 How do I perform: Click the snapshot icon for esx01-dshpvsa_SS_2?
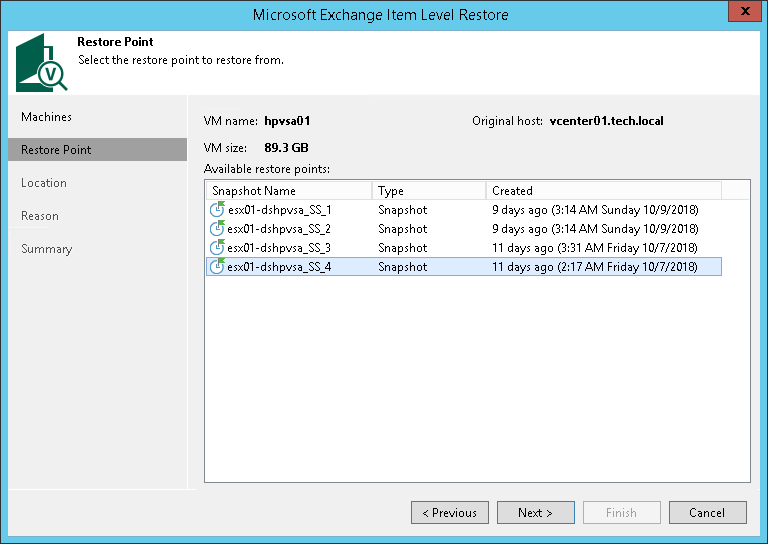217,229
